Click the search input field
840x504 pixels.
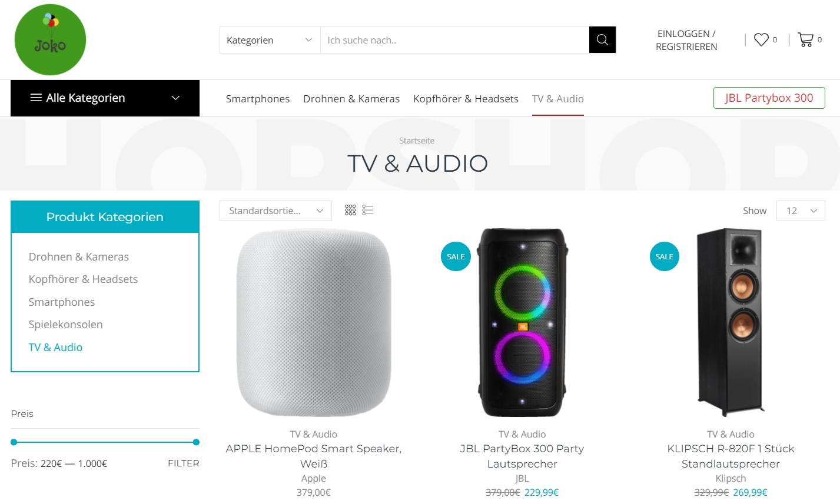pos(455,40)
